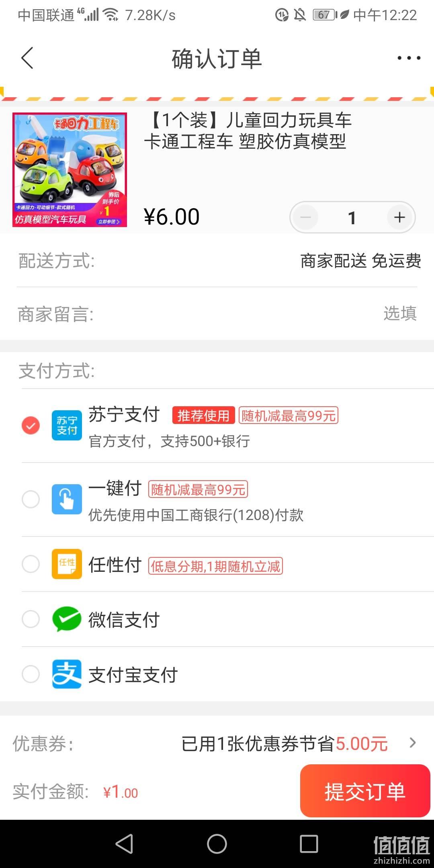The image size is (434, 868).
Task: Select the 一键付 radio button
Action: click(x=31, y=499)
